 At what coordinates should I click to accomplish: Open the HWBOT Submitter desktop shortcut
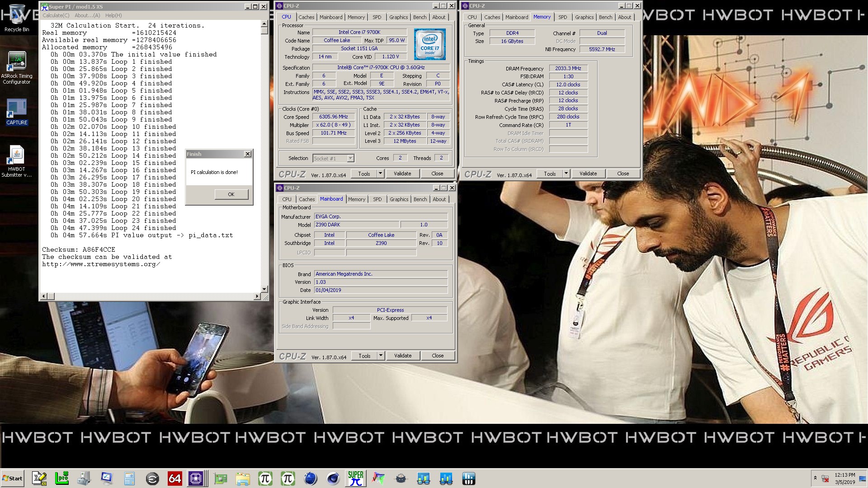click(x=17, y=161)
